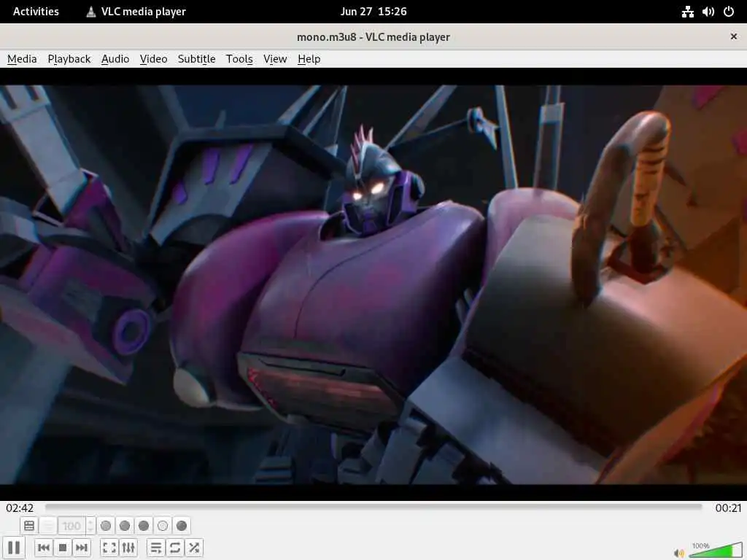Click the fifth dark teletext circle button
The image size is (747, 560).
tap(182, 526)
